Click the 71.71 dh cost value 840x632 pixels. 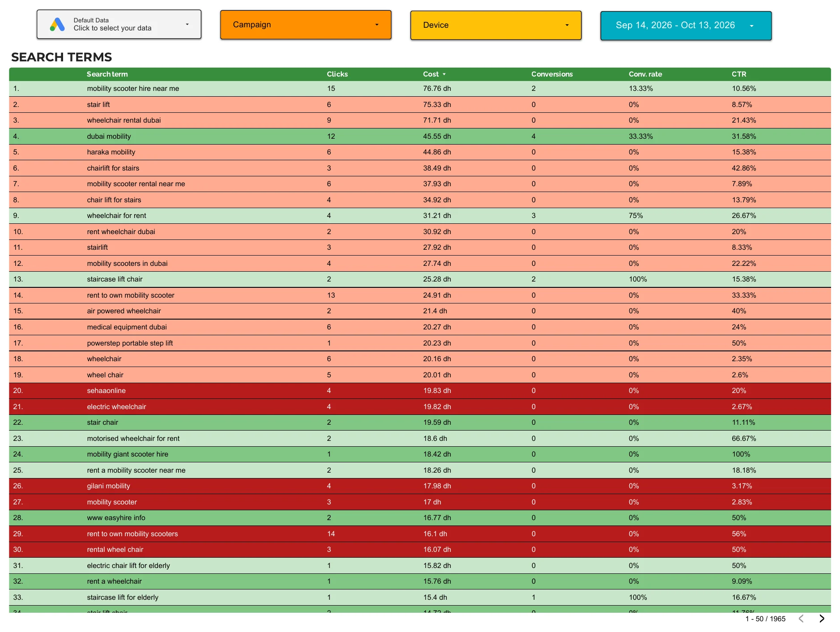pos(437,120)
